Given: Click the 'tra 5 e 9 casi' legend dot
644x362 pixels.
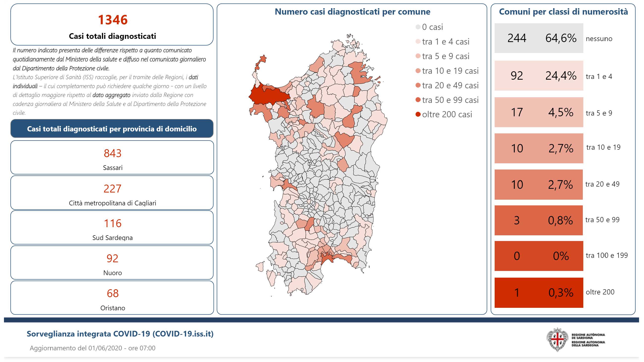Looking at the screenshot, I should click(x=418, y=56).
